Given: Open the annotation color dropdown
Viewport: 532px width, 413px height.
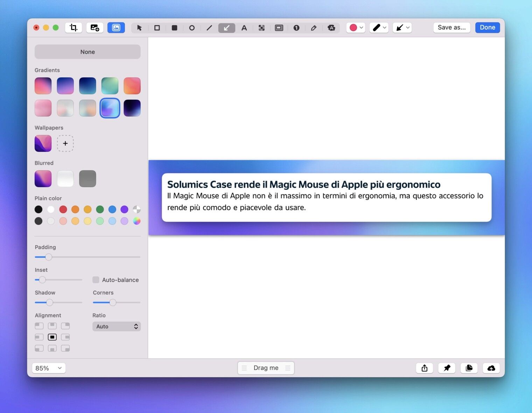Looking at the screenshot, I should point(356,28).
